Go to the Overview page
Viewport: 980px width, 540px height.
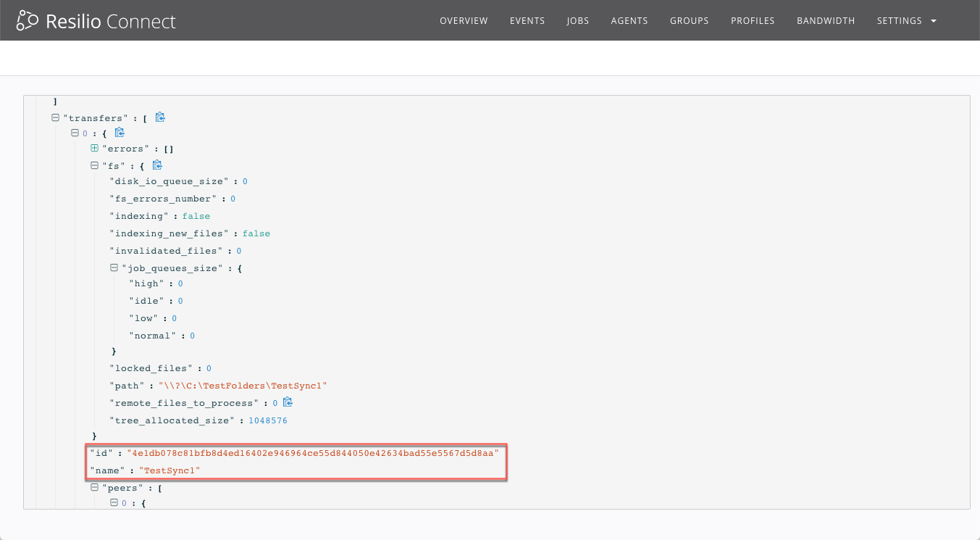[464, 21]
